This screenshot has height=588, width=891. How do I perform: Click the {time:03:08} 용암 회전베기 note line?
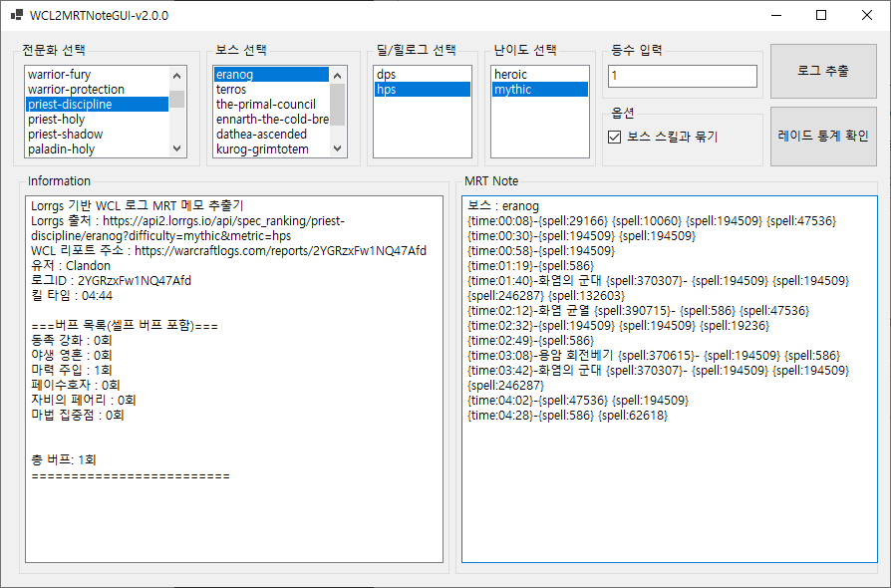pyautogui.click(x=654, y=356)
